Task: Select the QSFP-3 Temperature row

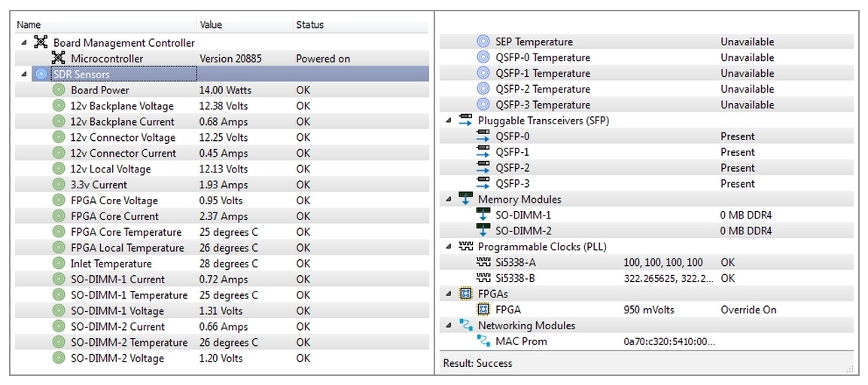Action: [647, 105]
